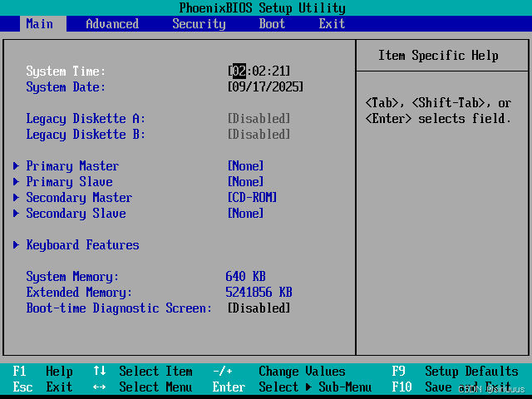The image size is (532, 399).
Task: Open the Primary Slave entry
Action: (x=69, y=182)
